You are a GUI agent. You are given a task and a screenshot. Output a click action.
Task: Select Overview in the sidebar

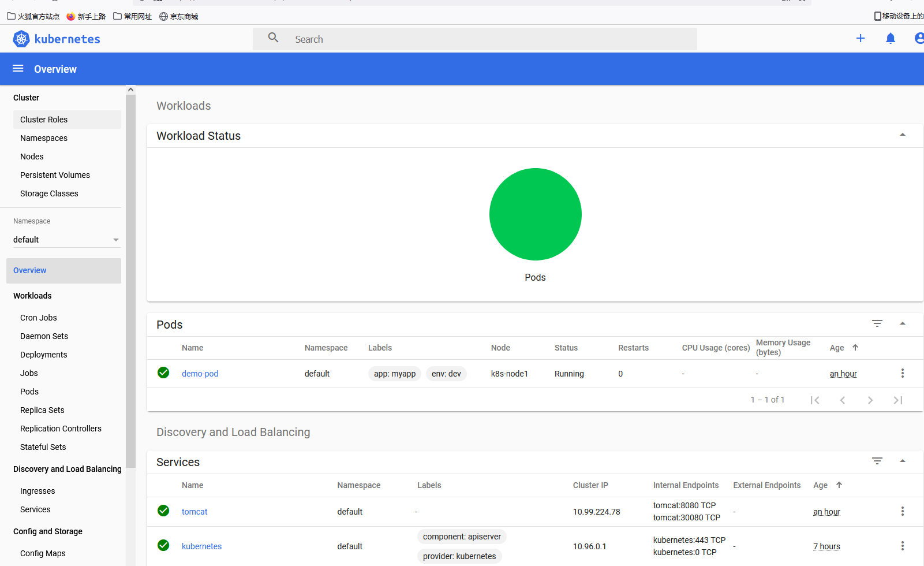tap(63, 271)
